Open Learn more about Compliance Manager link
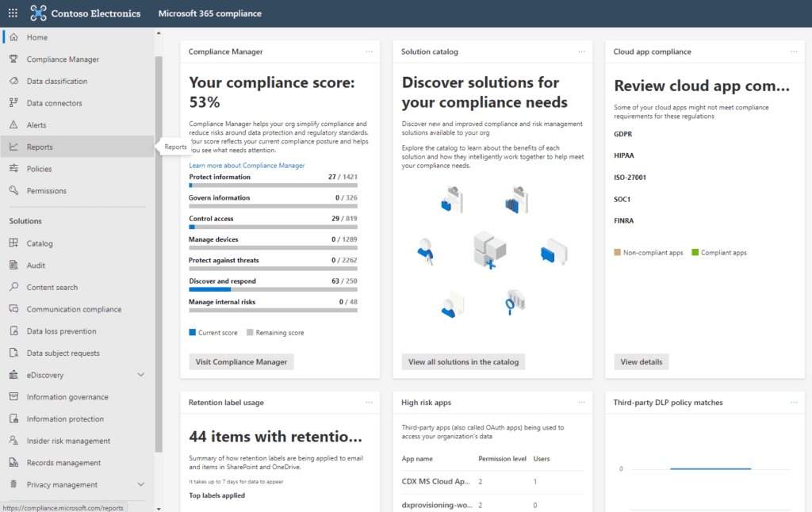This screenshot has height=512, width=812. point(247,166)
